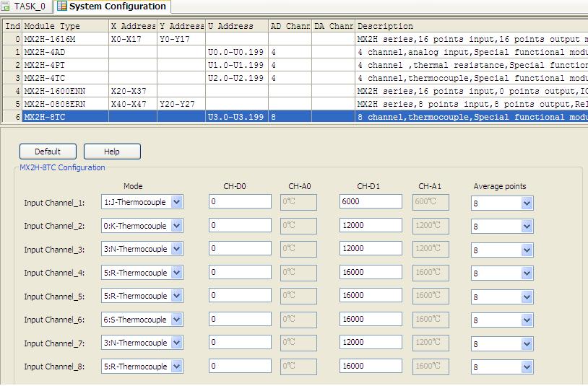This screenshot has width=588, height=386.
Task: Open Mode dropdown for Input Channel_8
Action: (177, 366)
